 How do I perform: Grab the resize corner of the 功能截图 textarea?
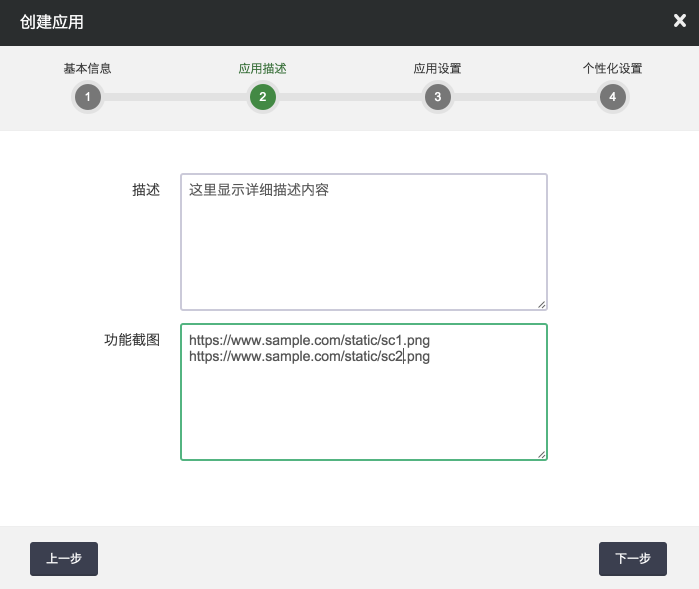[542, 454]
